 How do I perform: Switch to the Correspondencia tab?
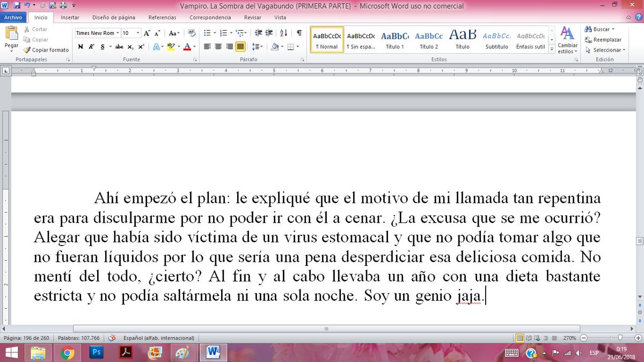[210, 17]
